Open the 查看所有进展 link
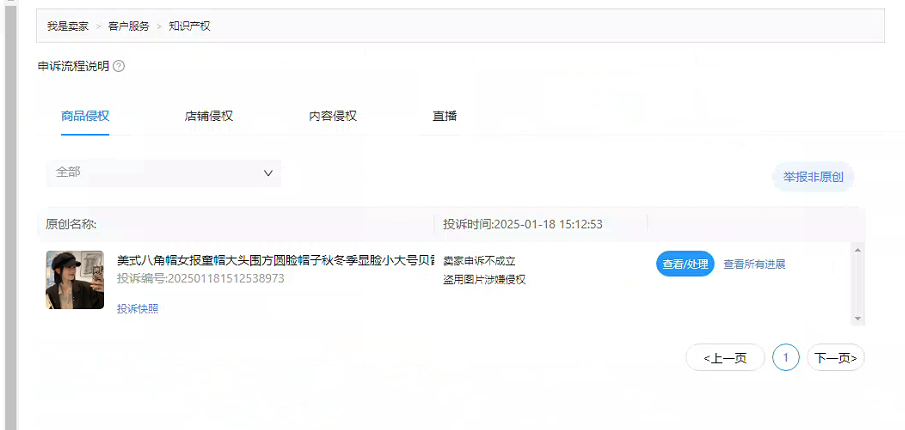The width and height of the screenshot is (905, 430). [754, 264]
